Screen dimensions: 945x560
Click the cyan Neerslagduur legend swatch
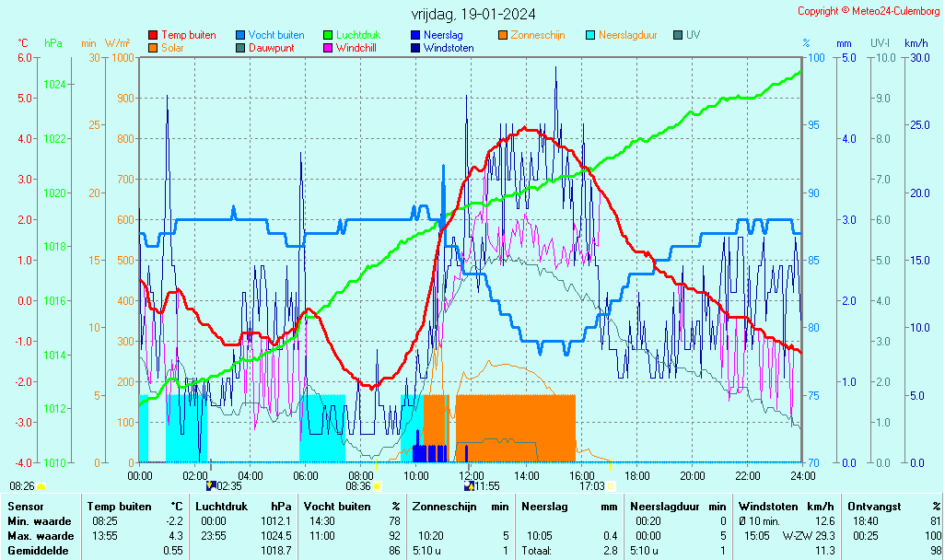[590, 35]
